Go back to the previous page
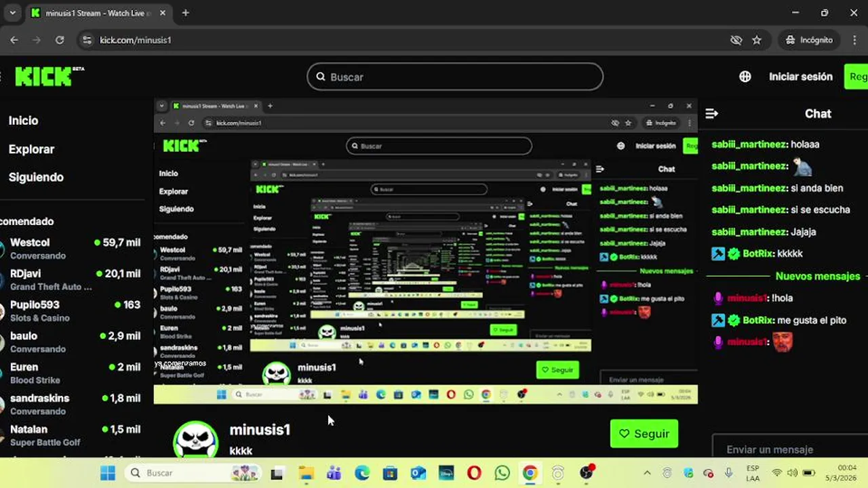The image size is (868, 488). [14, 40]
